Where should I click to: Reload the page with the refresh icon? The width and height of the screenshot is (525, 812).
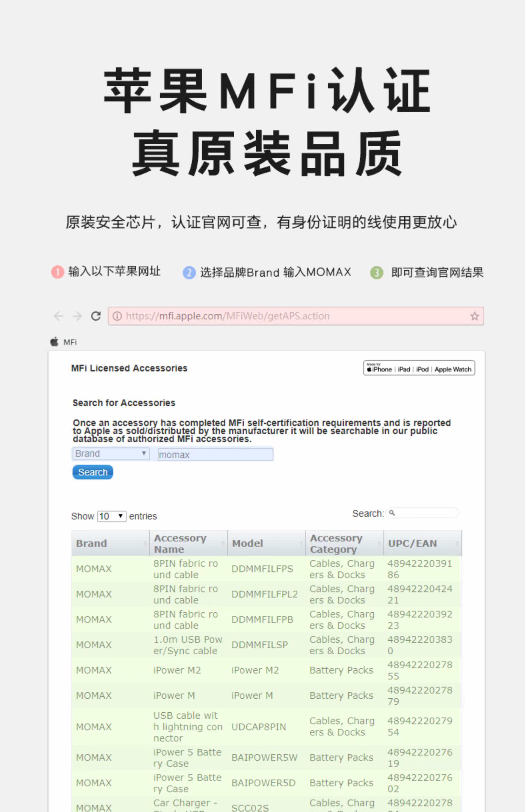coord(96,316)
